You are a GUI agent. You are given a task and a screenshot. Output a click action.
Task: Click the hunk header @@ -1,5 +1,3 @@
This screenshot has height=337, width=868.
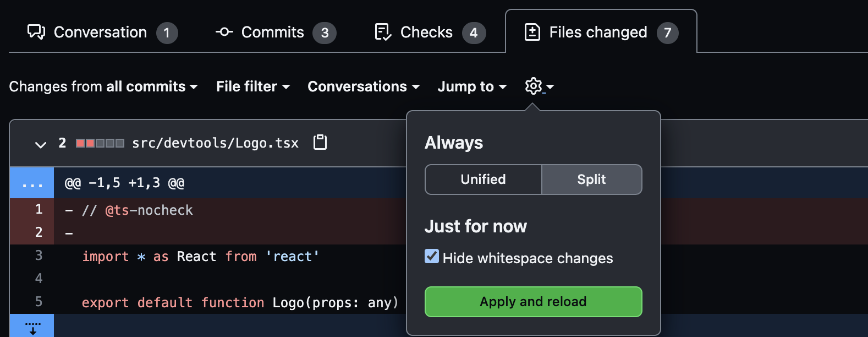[x=124, y=183]
